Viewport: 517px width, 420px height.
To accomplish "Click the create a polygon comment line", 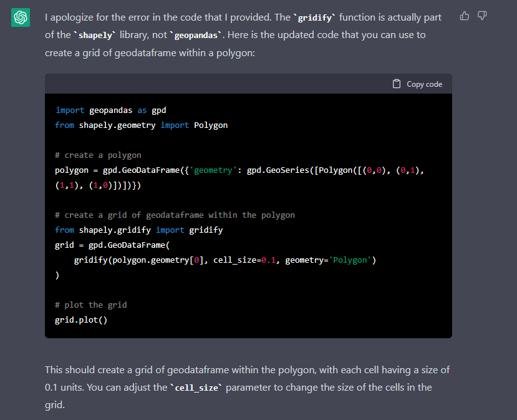I will [x=99, y=155].
